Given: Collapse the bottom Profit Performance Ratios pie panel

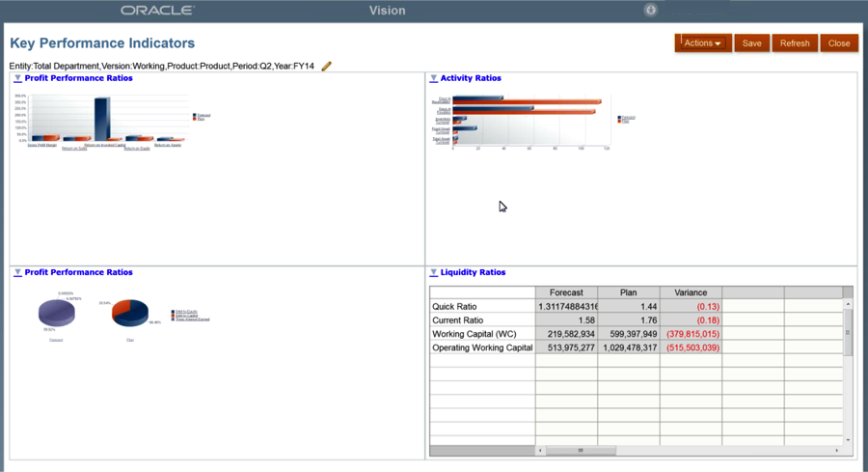Looking at the screenshot, I should tap(17, 273).
